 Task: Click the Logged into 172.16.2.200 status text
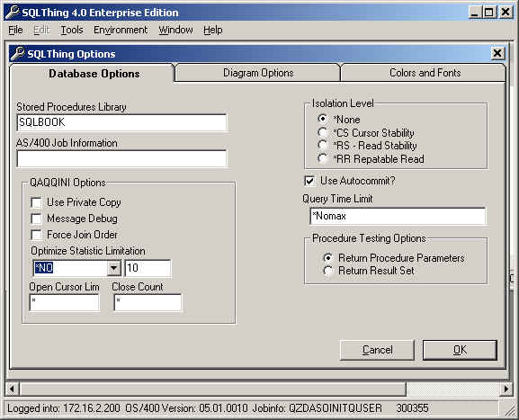[64, 408]
